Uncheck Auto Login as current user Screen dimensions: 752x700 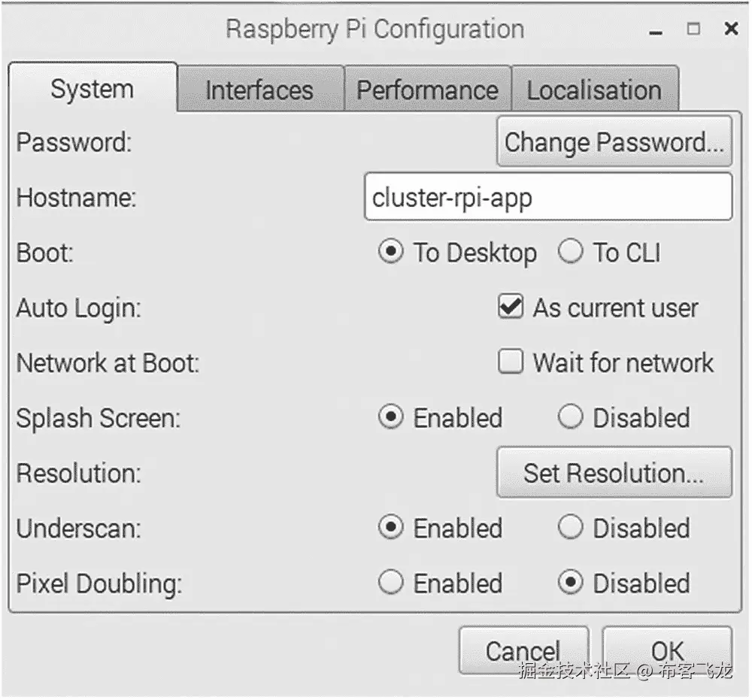click(511, 308)
